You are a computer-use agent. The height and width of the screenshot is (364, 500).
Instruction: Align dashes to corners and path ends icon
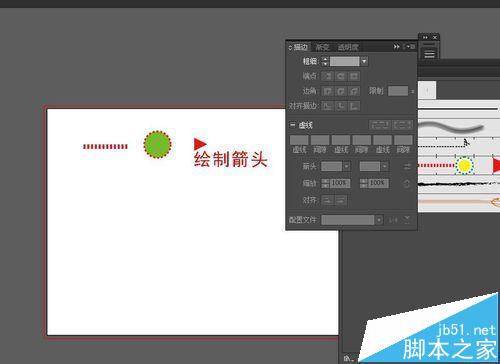click(x=402, y=125)
